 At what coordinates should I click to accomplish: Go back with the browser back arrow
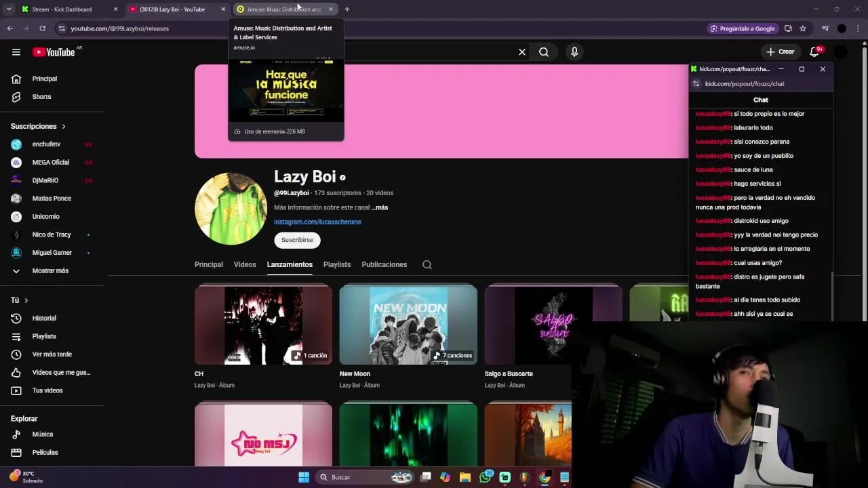pyautogui.click(x=10, y=28)
